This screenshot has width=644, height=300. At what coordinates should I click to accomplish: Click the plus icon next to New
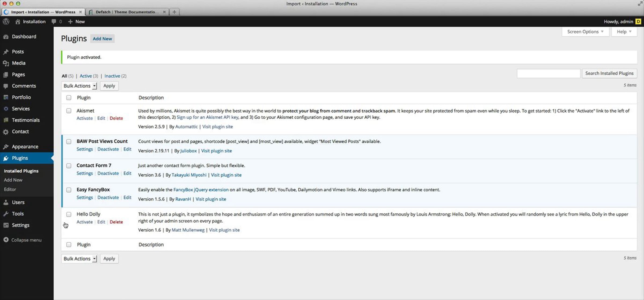pos(70,21)
